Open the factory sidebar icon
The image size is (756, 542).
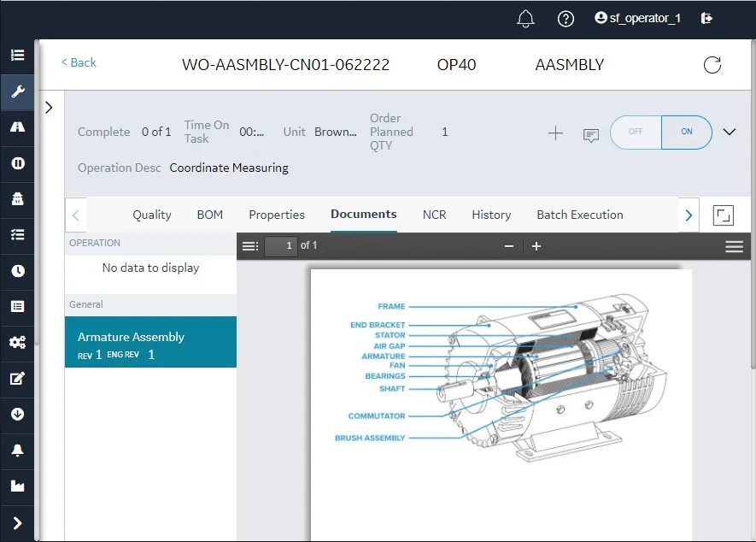(x=17, y=486)
